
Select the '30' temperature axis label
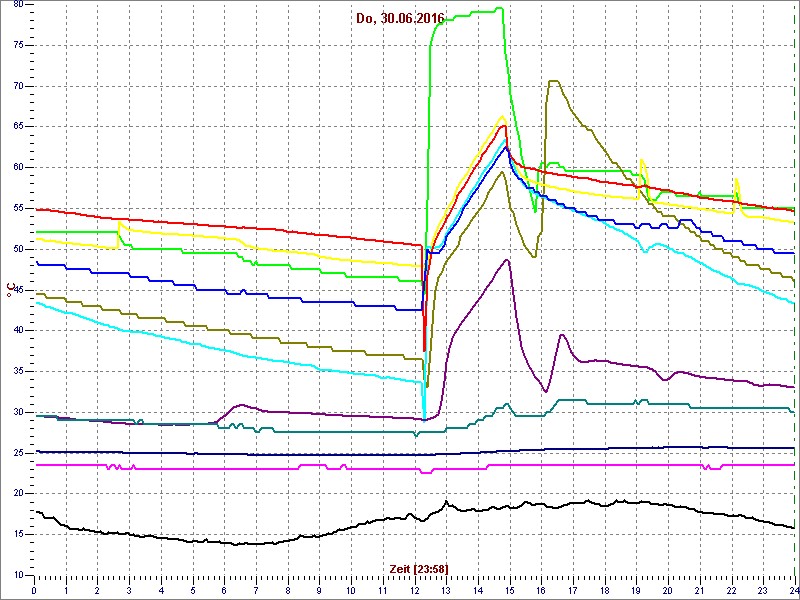[x=18, y=412]
